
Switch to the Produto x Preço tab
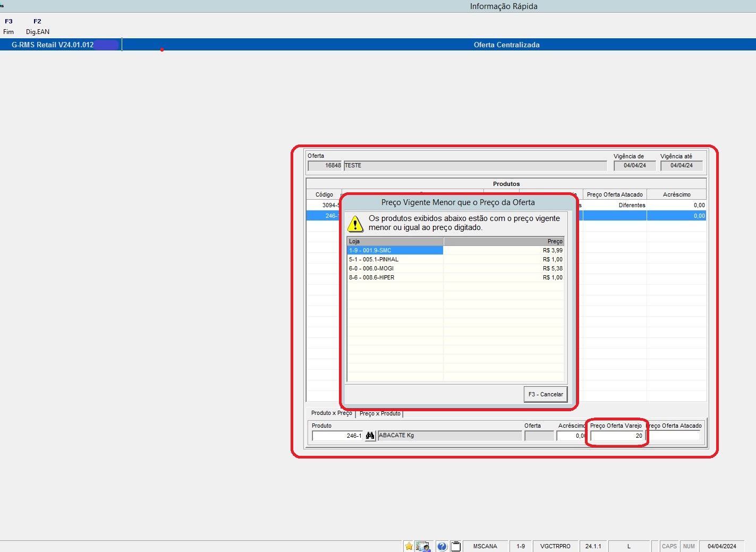pyautogui.click(x=332, y=413)
